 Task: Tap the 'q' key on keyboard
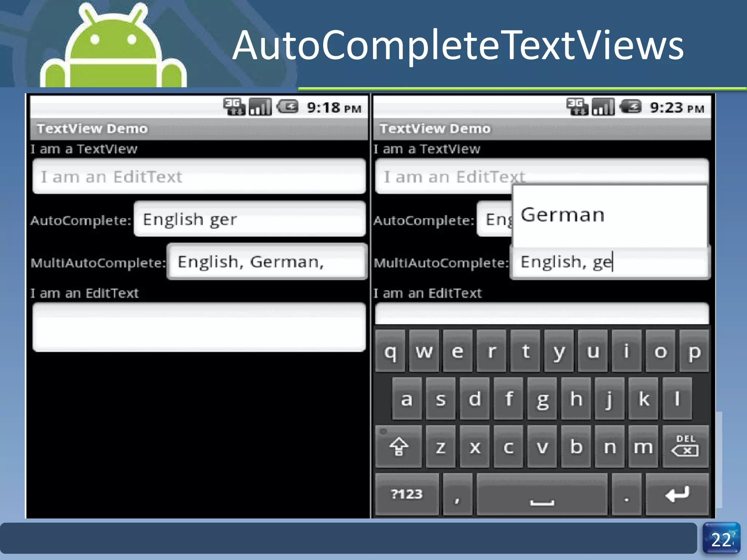[390, 351]
